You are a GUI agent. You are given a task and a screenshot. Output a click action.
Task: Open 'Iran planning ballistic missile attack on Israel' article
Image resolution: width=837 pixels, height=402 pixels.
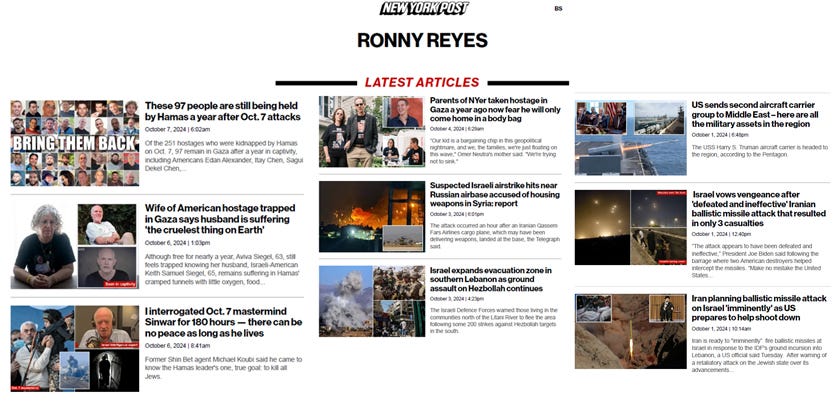(759, 308)
